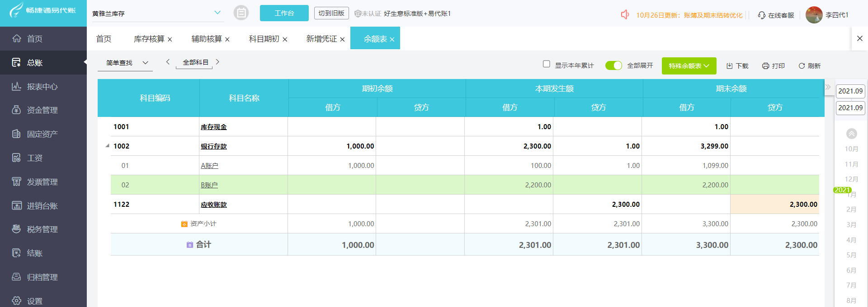Click the 2021 year marker
Viewport: 868px width, 307px height.
point(842,190)
